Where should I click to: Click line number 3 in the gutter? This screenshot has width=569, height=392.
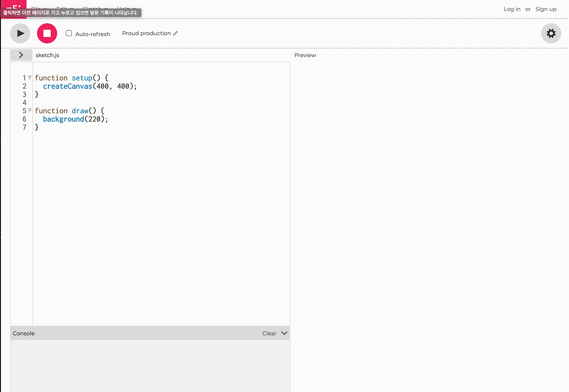coord(24,94)
